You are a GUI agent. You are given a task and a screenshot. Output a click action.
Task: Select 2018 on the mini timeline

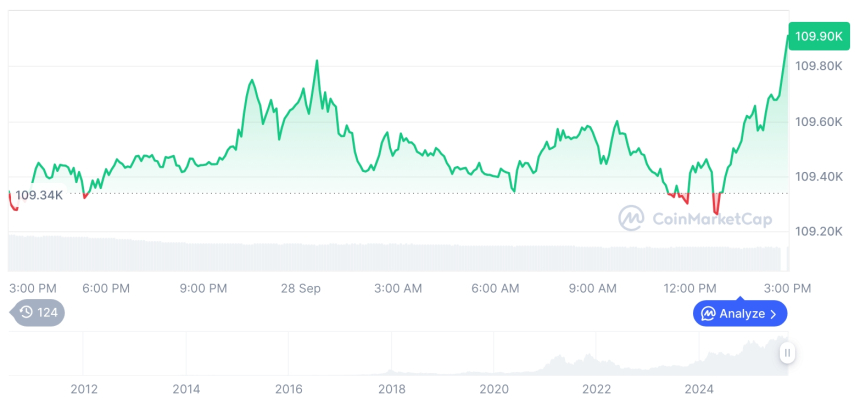(391, 388)
